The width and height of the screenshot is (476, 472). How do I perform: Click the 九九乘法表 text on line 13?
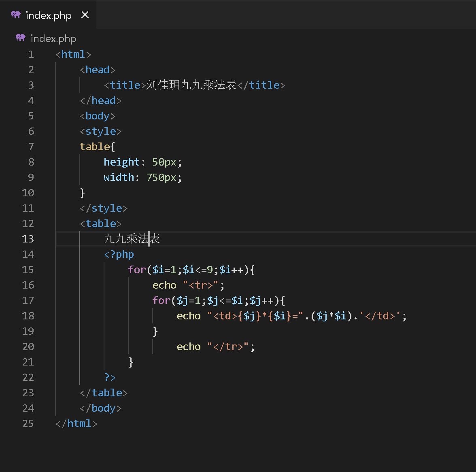[x=132, y=239]
